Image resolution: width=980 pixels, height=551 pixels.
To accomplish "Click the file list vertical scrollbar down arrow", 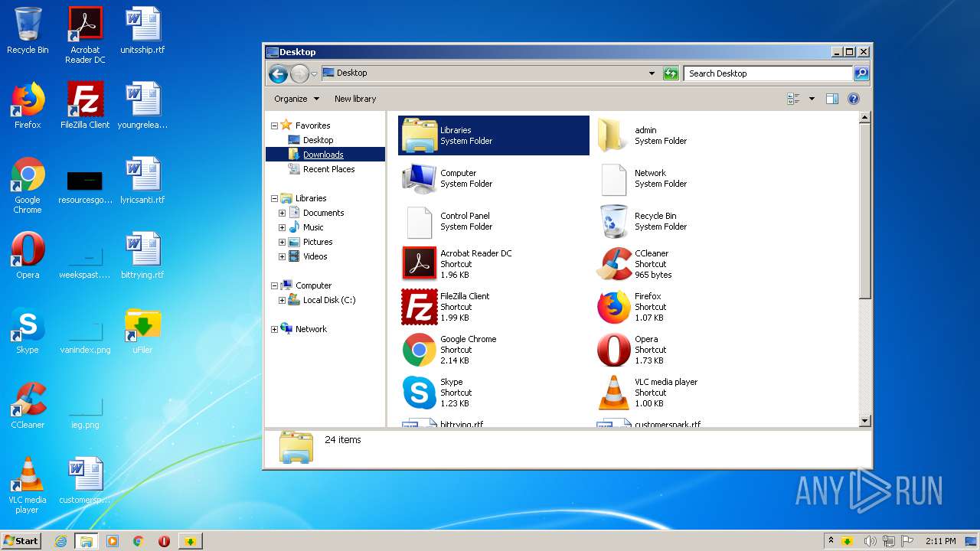I will click(864, 421).
